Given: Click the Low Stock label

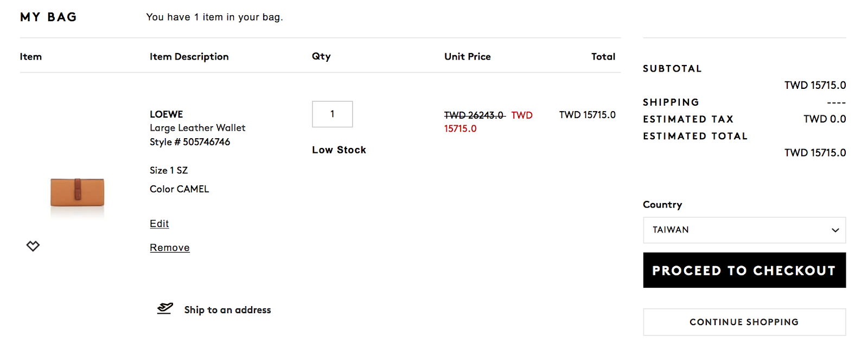Looking at the screenshot, I should click(339, 150).
